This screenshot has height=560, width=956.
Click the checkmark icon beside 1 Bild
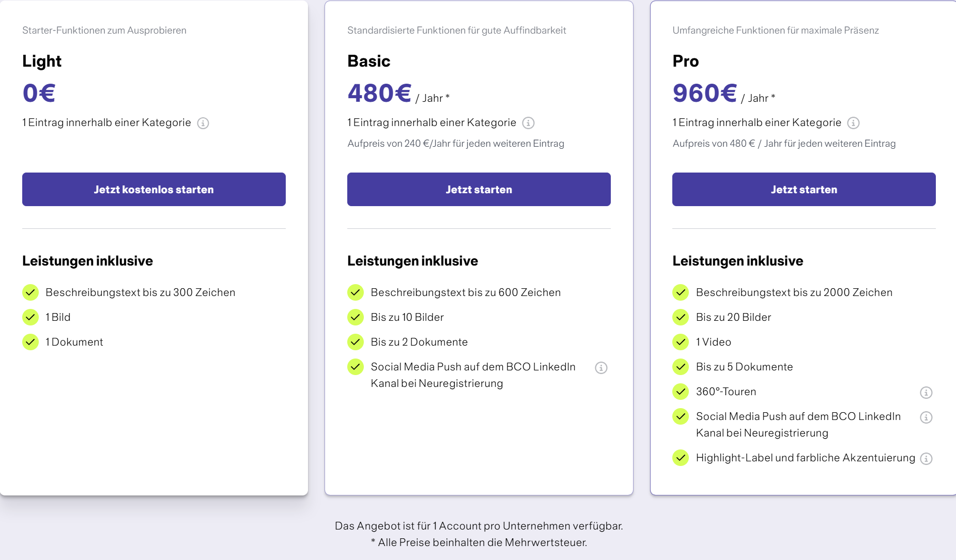tap(30, 317)
